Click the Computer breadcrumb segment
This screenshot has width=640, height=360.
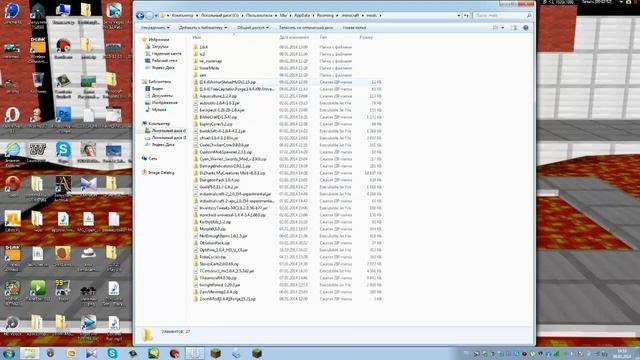point(182,16)
